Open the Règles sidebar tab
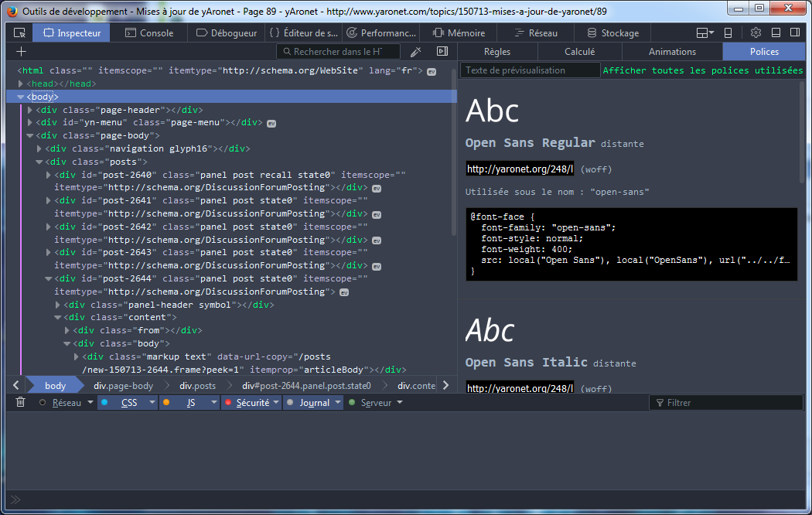812x515 pixels. [x=496, y=52]
